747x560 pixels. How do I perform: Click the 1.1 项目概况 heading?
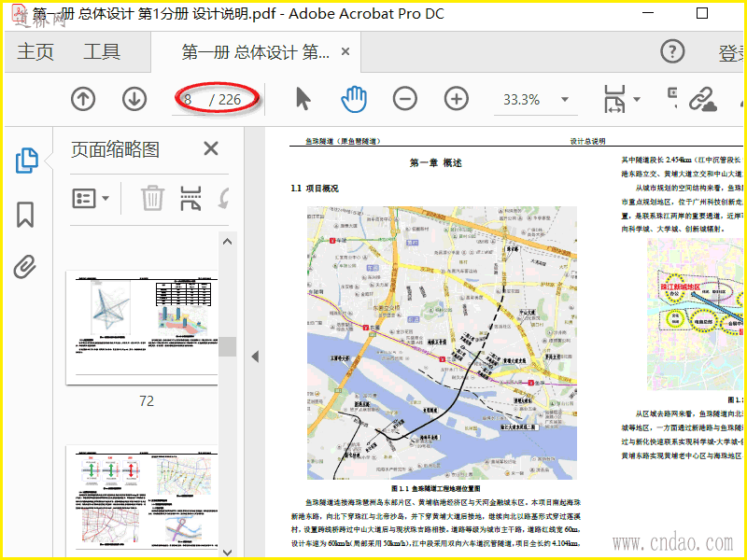pyautogui.click(x=315, y=189)
